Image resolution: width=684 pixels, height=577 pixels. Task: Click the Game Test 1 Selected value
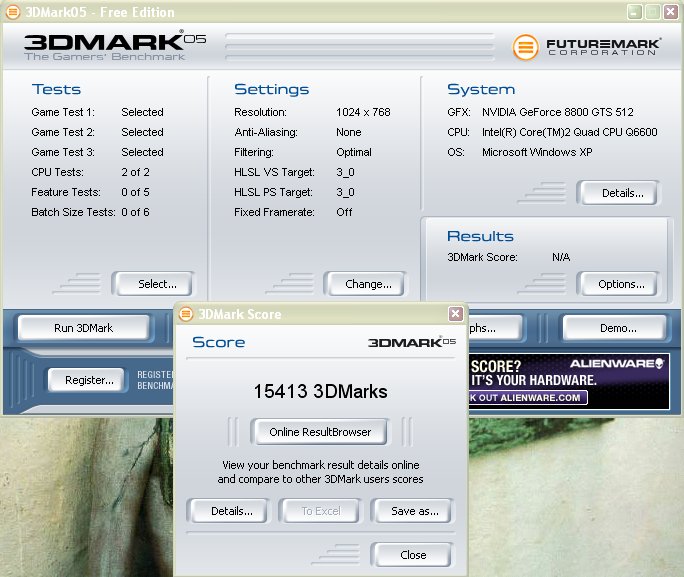(x=142, y=112)
